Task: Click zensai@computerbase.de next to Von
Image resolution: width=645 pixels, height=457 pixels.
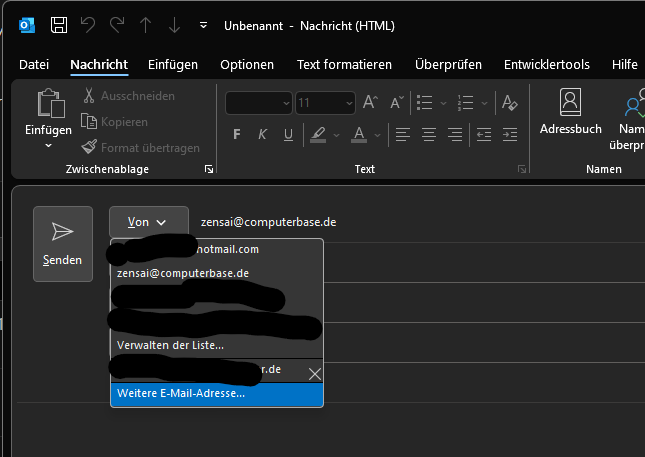Action: pos(269,222)
